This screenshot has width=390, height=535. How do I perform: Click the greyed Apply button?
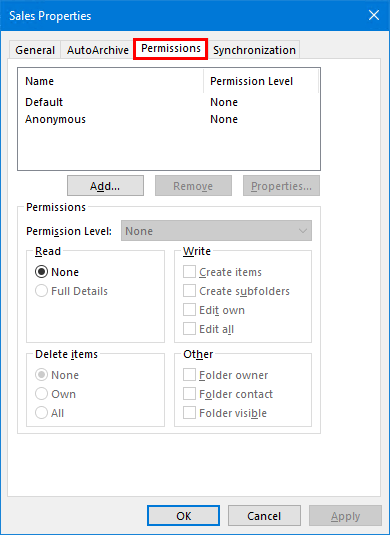pos(345,516)
